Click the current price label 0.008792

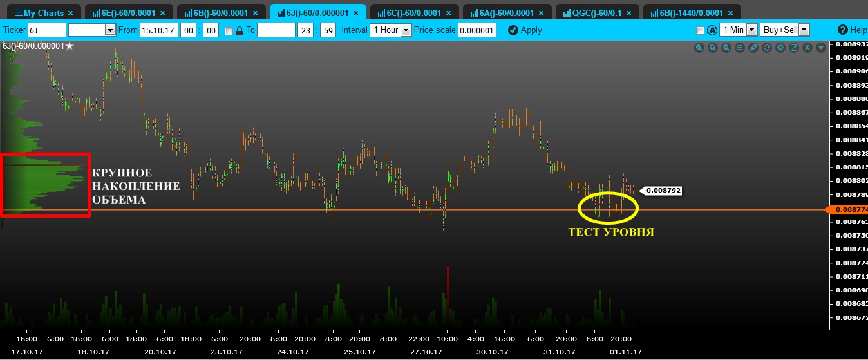661,191
